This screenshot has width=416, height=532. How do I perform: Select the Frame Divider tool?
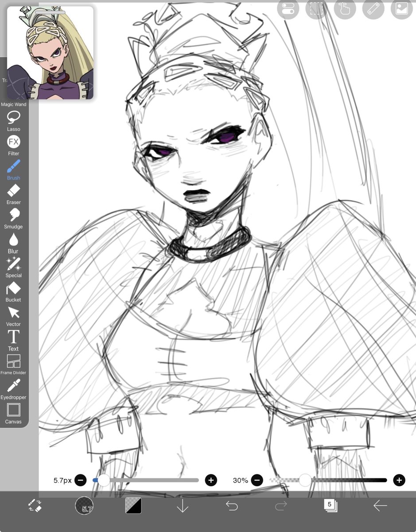tap(13, 365)
